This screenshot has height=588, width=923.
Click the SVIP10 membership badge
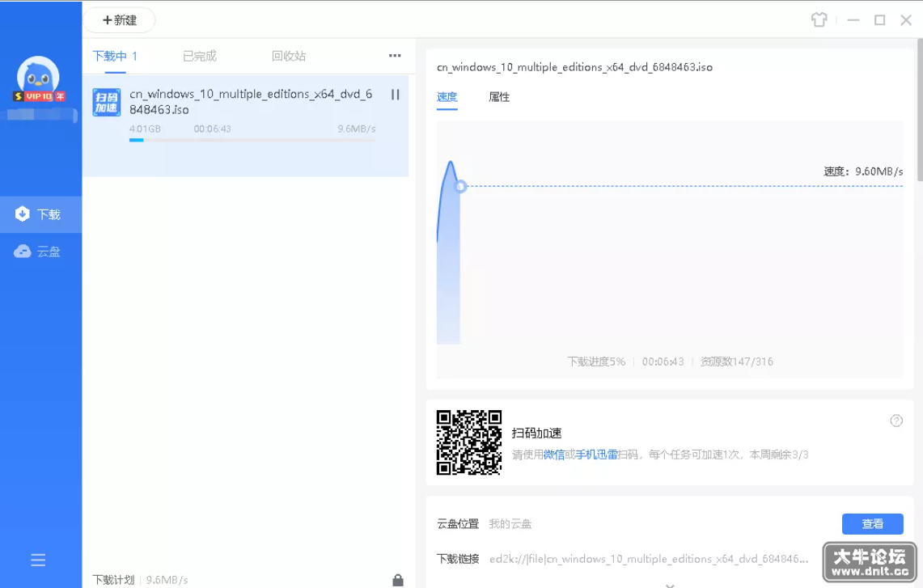coord(39,96)
